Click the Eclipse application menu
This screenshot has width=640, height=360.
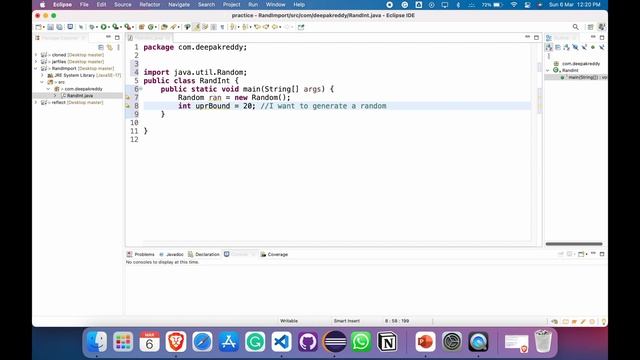click(x=62, y=4)
